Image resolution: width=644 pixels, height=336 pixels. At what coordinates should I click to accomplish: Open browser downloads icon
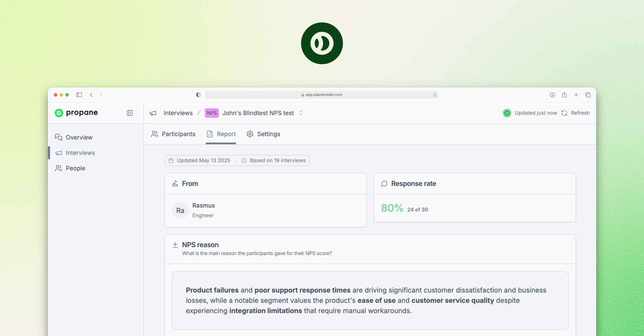pyautogui.click(x=552, y=95)
